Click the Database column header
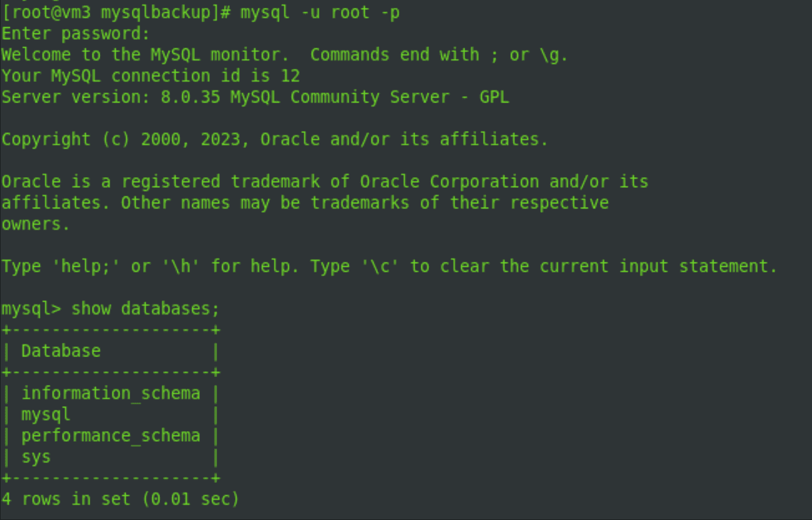 tap(60, 351)
